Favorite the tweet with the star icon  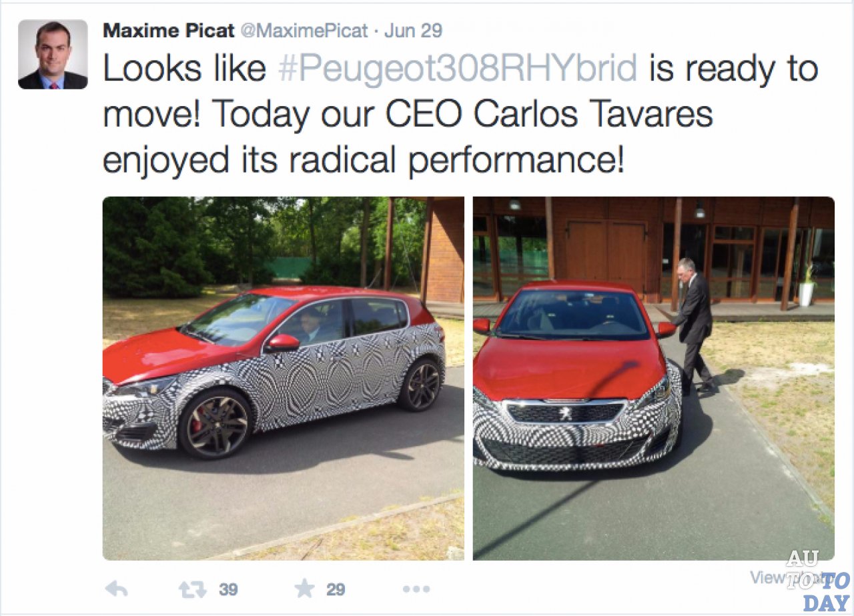304,588
